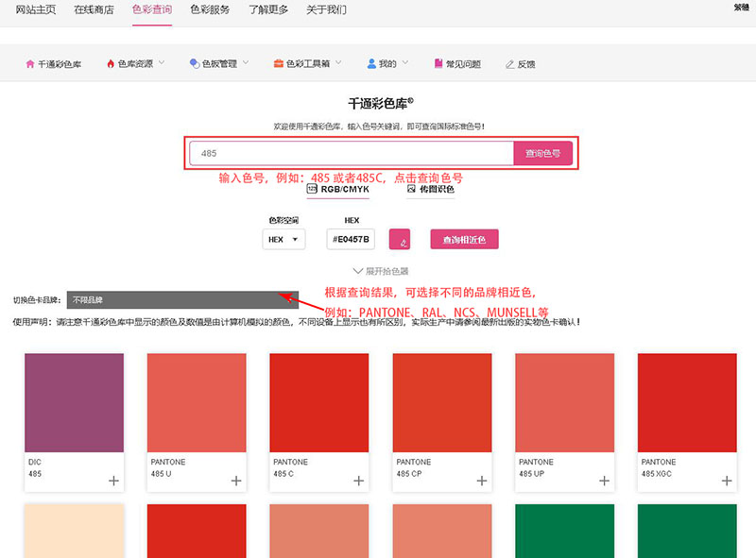Open the 不限品牌 brand selector dropdown
Image resolution: width=756 pixels, height=558 pixels.
[x=182, y=299]
